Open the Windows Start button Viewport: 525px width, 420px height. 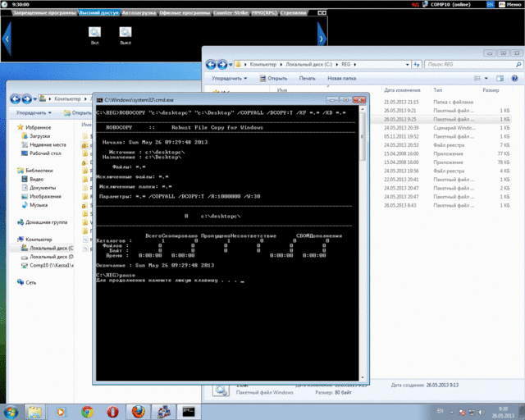[x=11, y=412]
